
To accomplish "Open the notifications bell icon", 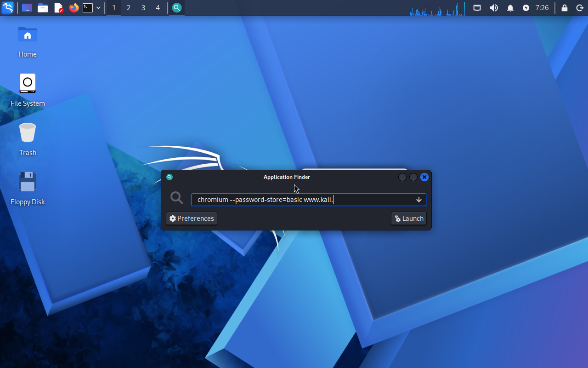I will click(510, 8).
